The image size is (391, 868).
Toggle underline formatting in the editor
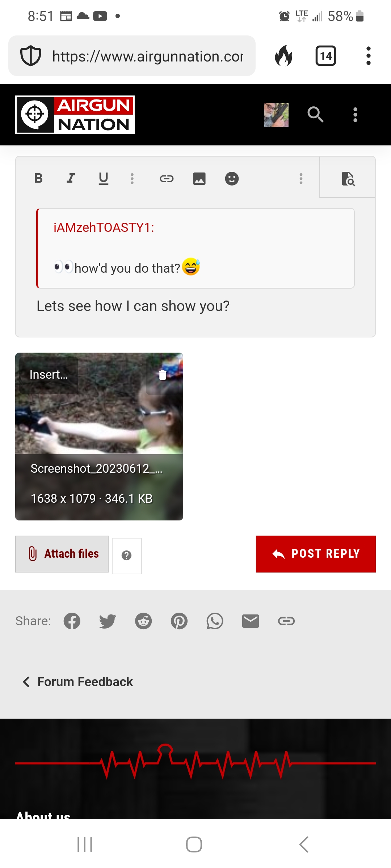(104, 178)
